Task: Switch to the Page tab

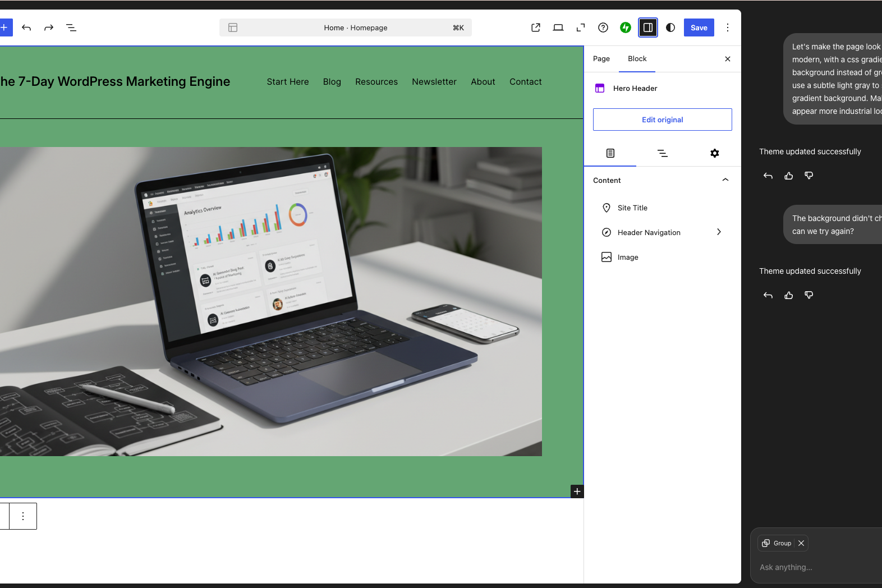Action: click(601, 59)
